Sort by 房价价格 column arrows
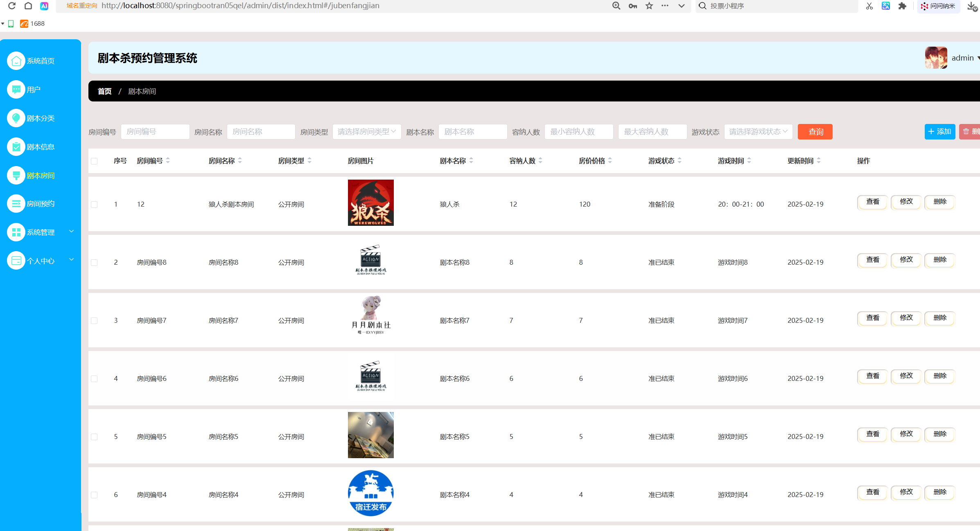 coord(610,161)
